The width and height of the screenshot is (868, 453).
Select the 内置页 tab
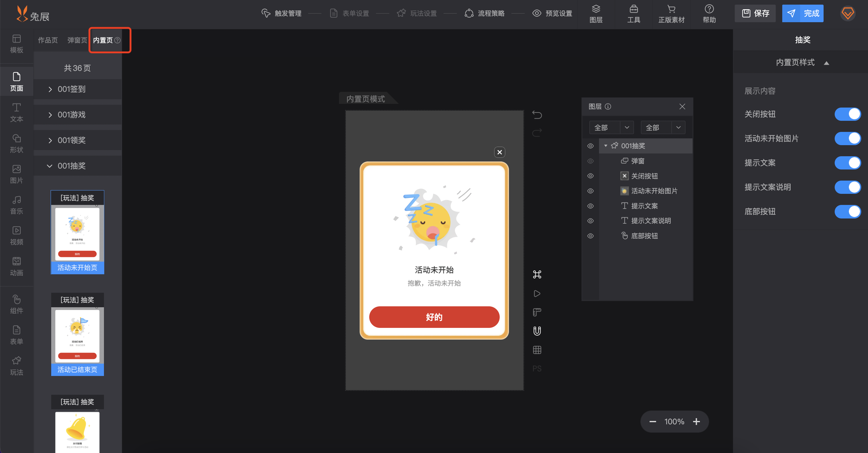click(x=103, y=40)
